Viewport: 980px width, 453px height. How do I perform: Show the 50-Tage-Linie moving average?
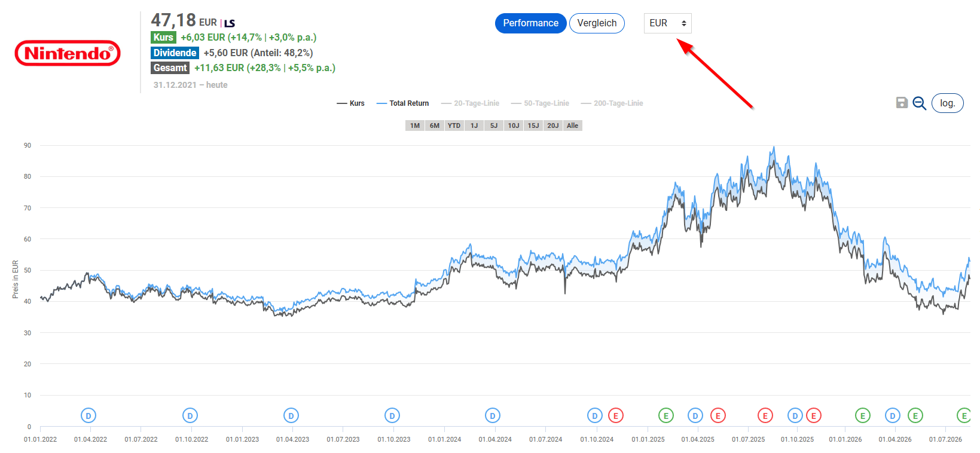click(x=540, y=103)
